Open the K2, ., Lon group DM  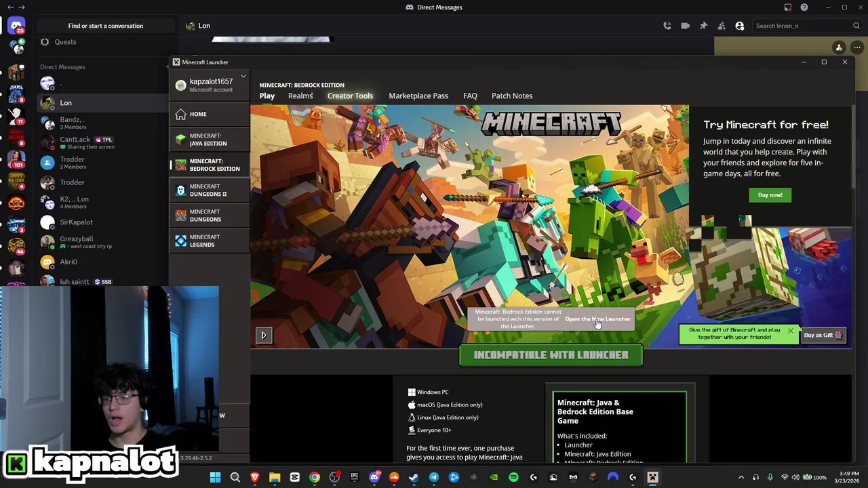(102, 202)
